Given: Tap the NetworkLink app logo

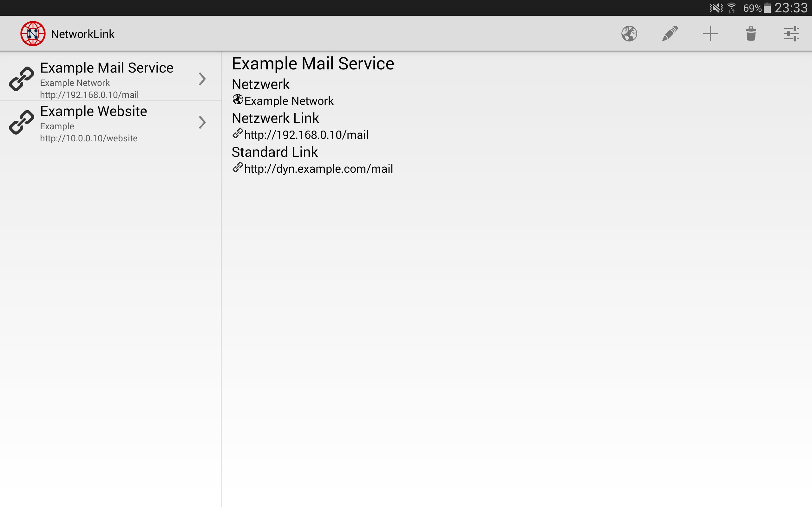Looking at the screenshot, I should pos(33,34).
